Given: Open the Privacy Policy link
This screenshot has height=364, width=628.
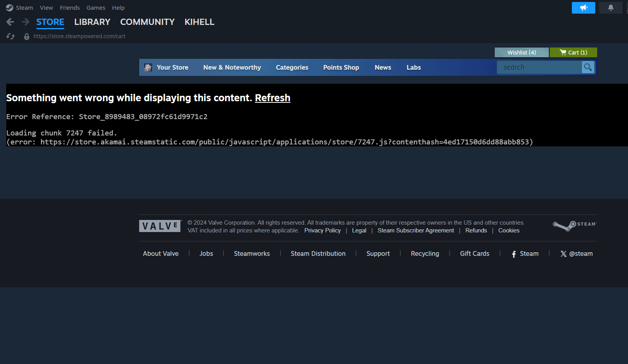Looking at the screenshot, I should click(x=322, y=230).
